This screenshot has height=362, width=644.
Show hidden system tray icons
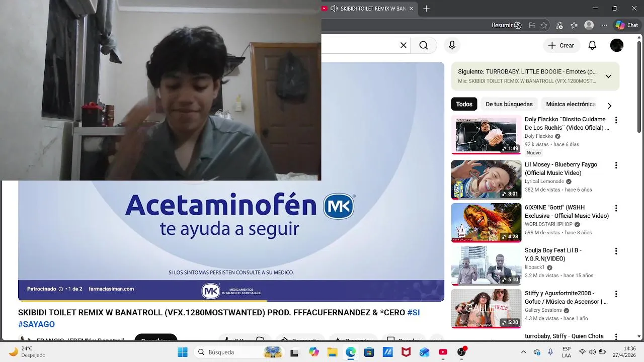point(523,352)
